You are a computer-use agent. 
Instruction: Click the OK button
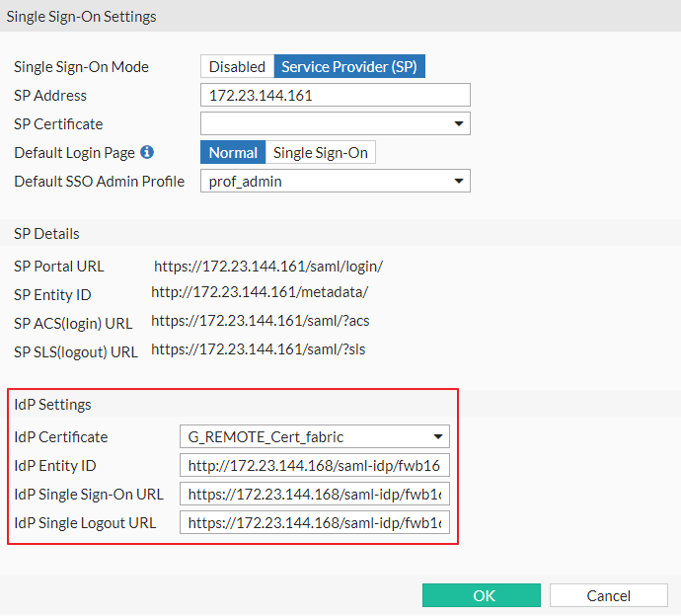[x=484, y=596]
